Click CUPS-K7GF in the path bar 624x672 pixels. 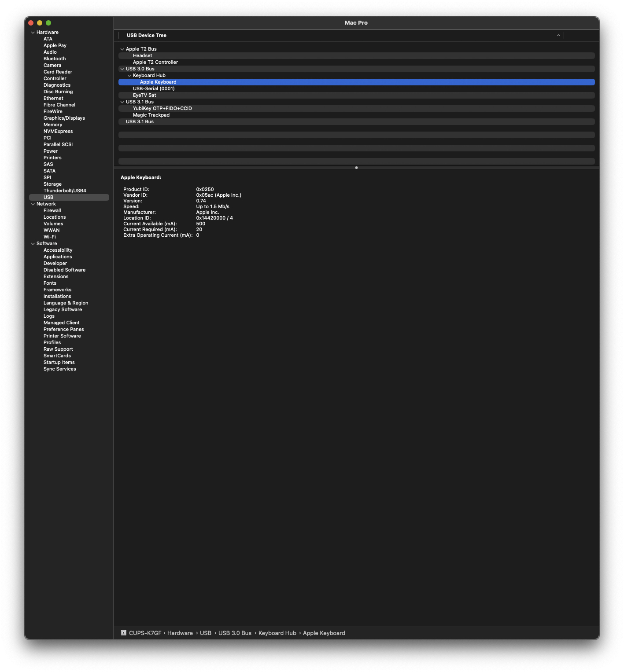pos(145,633)
